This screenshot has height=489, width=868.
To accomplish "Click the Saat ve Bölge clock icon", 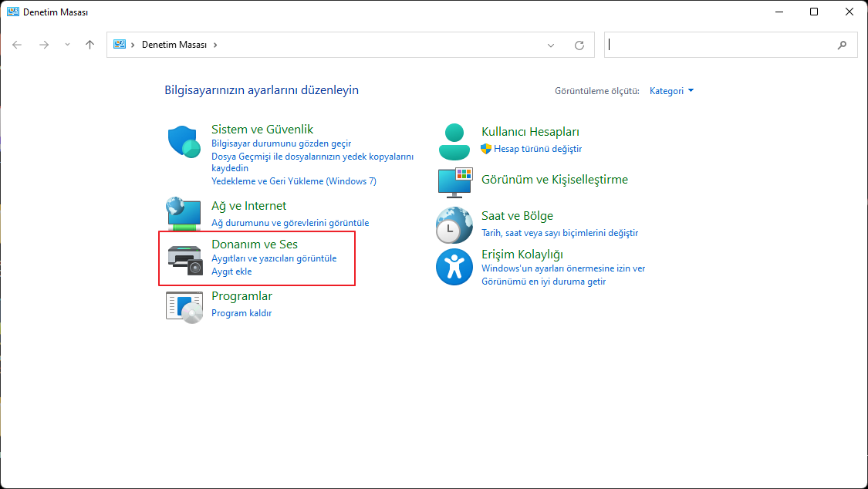I will tap(454, 225).
